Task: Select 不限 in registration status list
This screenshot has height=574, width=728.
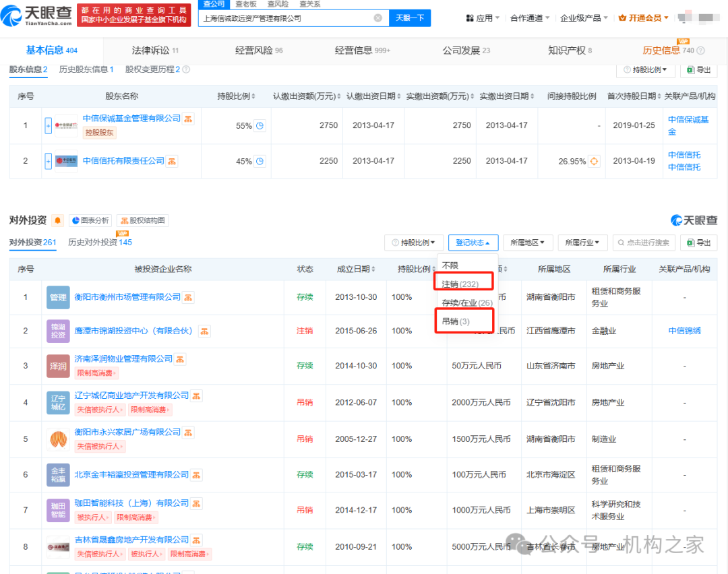Action: pyautogui.click(x=450, y=265)
